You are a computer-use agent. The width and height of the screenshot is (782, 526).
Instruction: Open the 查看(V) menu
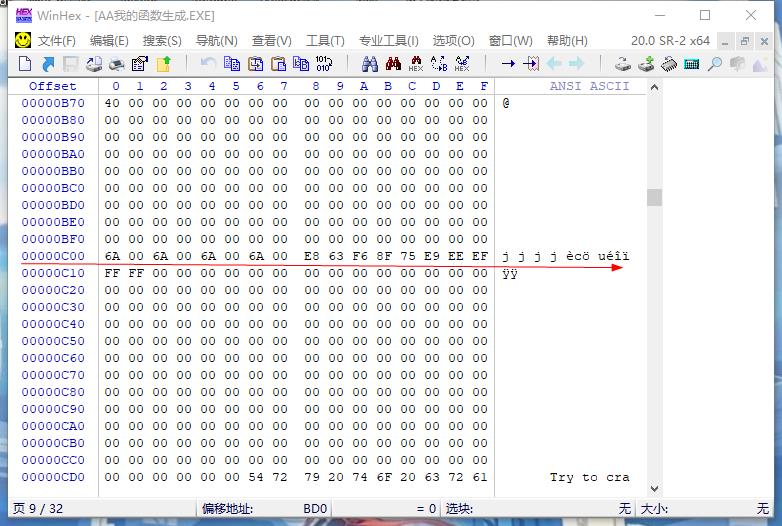click(272, 41)
